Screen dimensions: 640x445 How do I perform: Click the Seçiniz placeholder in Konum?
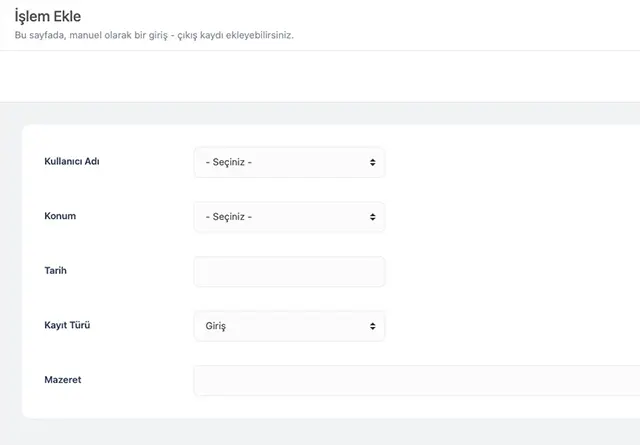pyautogui.click(x=228, y=217)
